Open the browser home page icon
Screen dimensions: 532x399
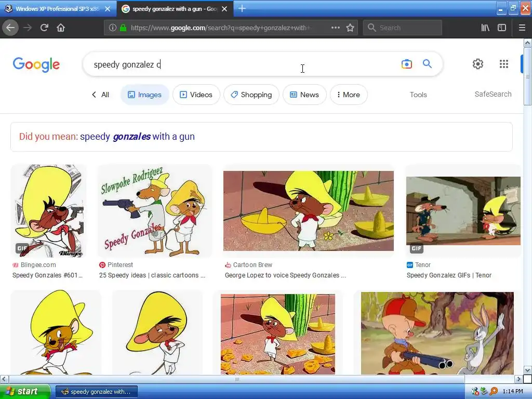[x=61, y=28]
